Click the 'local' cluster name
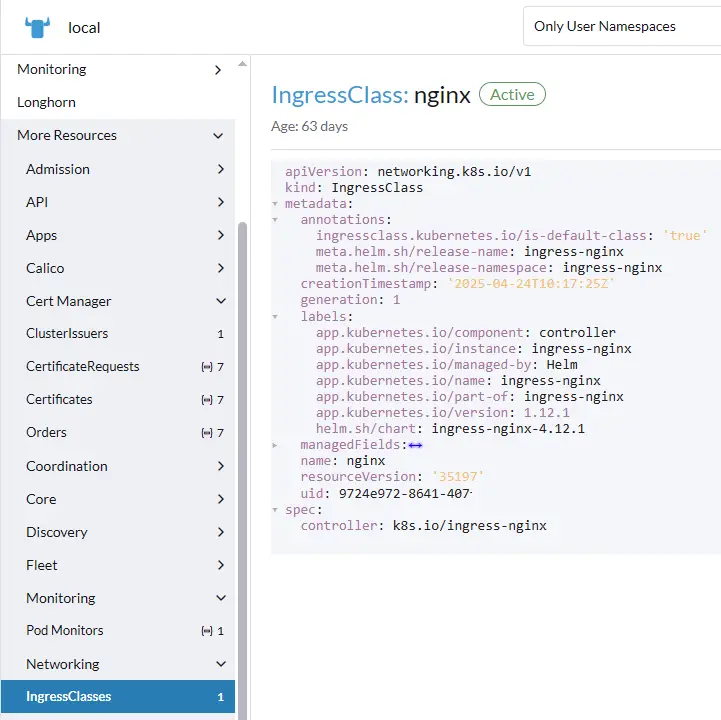 point(84,28)
